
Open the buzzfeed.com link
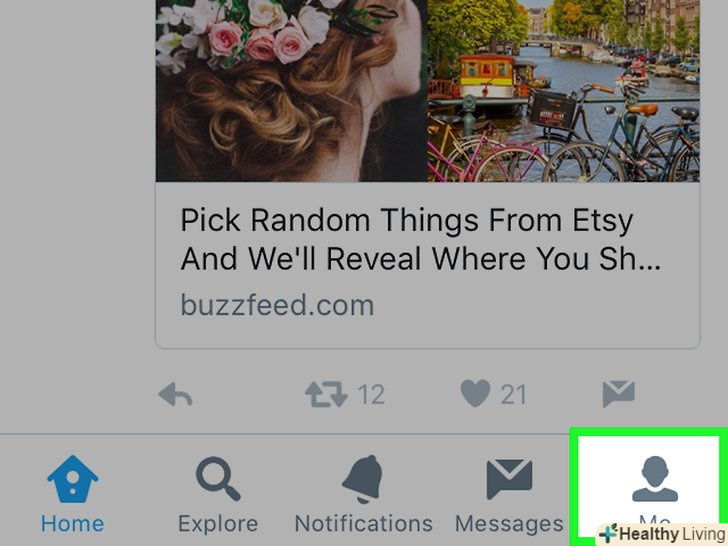pyautogui.click(x=277, y=305)
